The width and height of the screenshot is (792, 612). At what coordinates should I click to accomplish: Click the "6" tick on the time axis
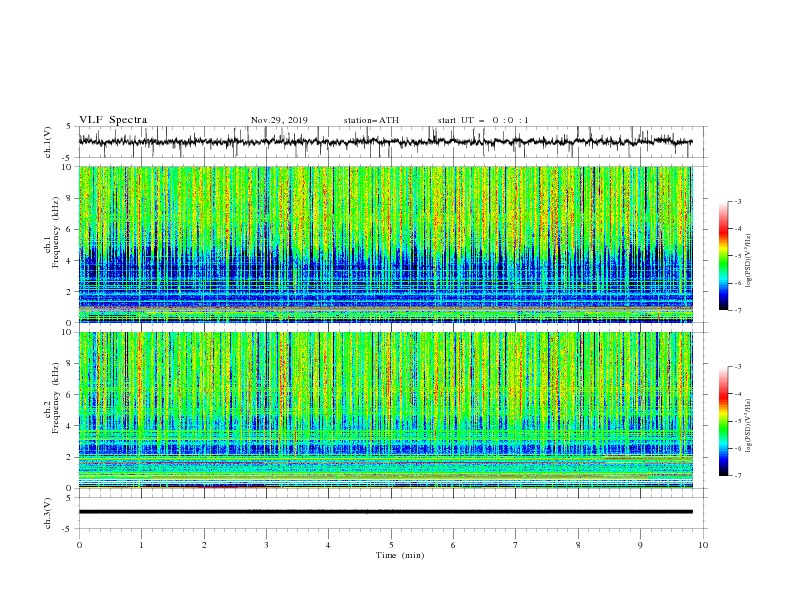coord(454,545)
